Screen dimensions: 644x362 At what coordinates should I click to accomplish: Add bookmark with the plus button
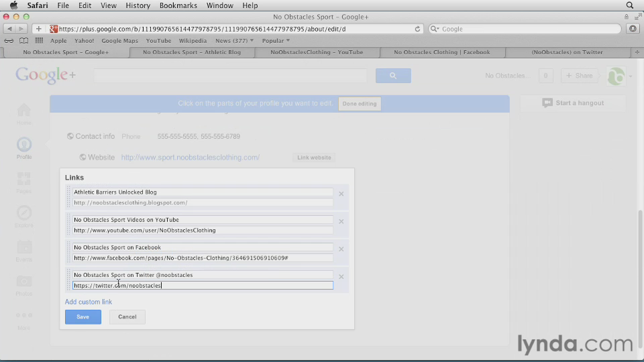39,29
